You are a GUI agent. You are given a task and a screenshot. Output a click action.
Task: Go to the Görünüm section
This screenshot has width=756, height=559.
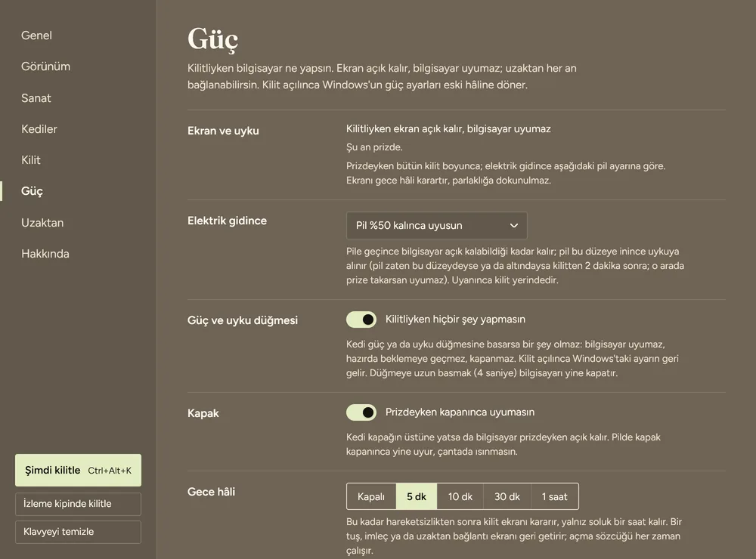(x=46, y=66)
